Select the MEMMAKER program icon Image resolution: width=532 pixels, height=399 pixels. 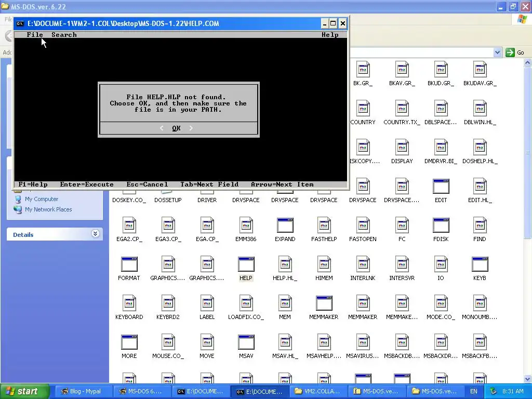click(324, 303)
